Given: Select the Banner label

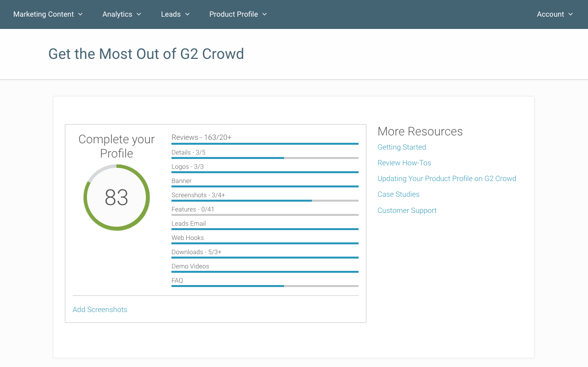Looking at the screenshot, I should [x=181, y=181].
